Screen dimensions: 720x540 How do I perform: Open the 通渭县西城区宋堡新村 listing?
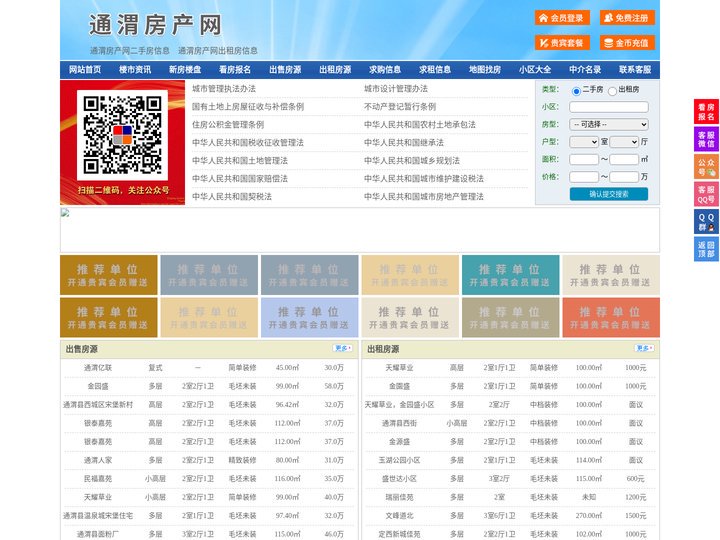(98, 405)
